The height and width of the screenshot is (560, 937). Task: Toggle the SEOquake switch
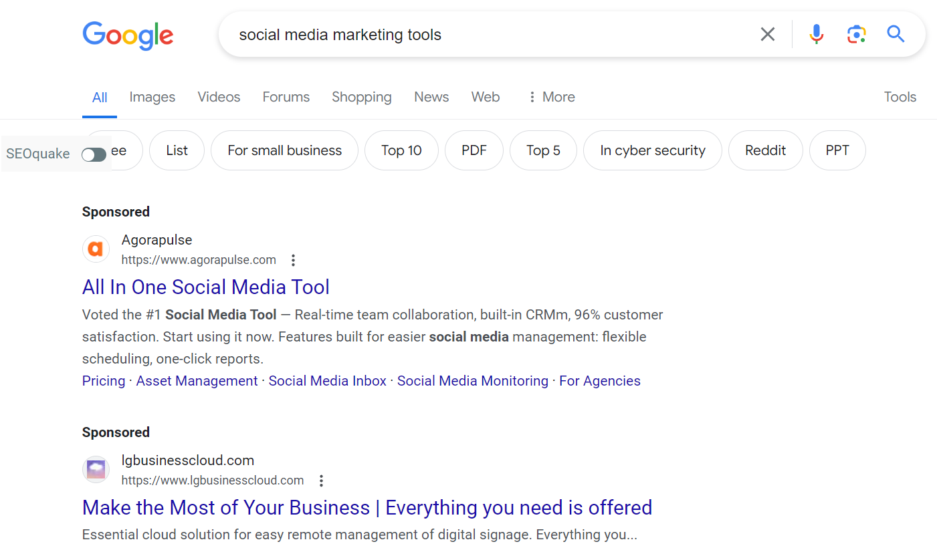coord(94,155)
